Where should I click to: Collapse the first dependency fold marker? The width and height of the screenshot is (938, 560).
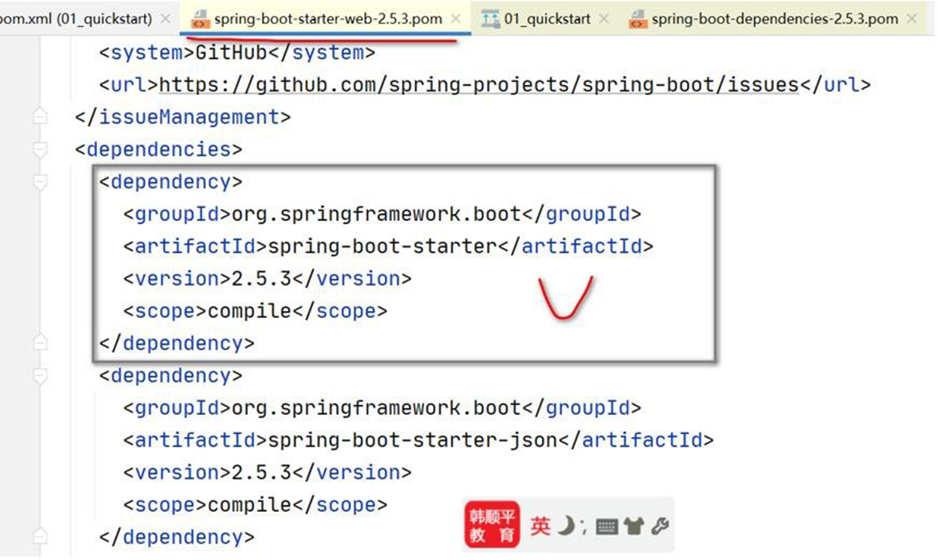tap(39, 182)
